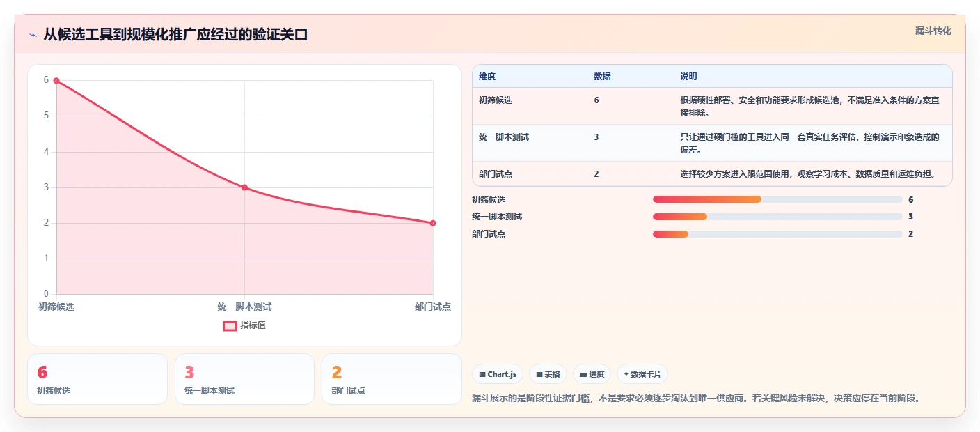980x432 pixels.
Task: Click the description starting 选择较少方案
Action: (807, 174)
